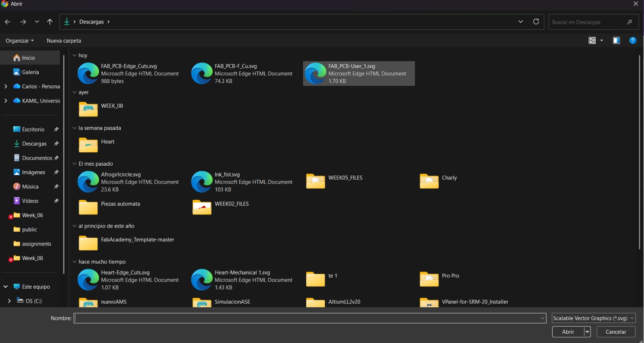Click the AltiumLL2v20 folder name

coord(344,302)
